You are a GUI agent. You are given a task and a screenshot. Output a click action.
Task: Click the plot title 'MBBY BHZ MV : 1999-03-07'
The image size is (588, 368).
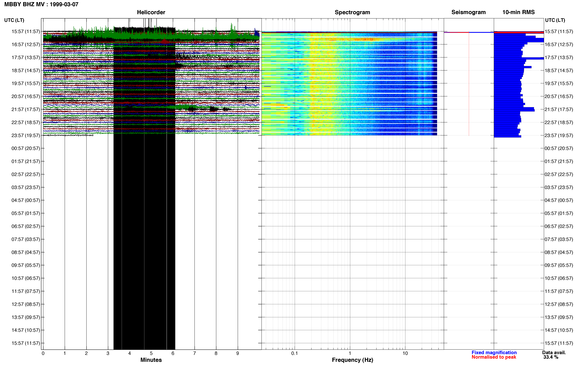pyautogui.click(x=41, y=4)
